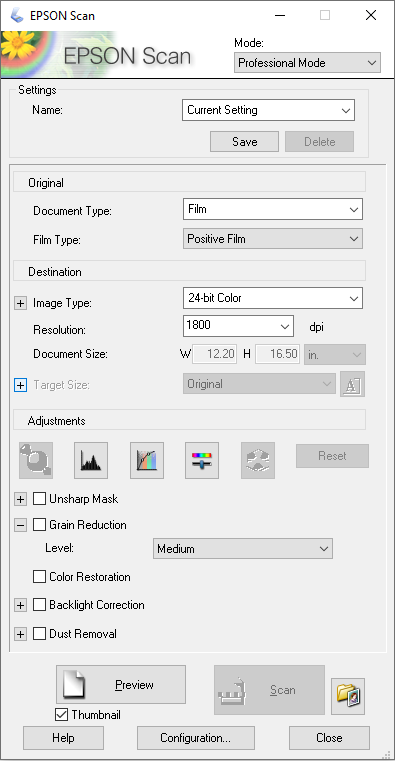The width and height of the screenshot is (395, 761).
Task: Enable the Unsharp Mask checkbox
Action: pyautogui.click(x=39, y=499)
